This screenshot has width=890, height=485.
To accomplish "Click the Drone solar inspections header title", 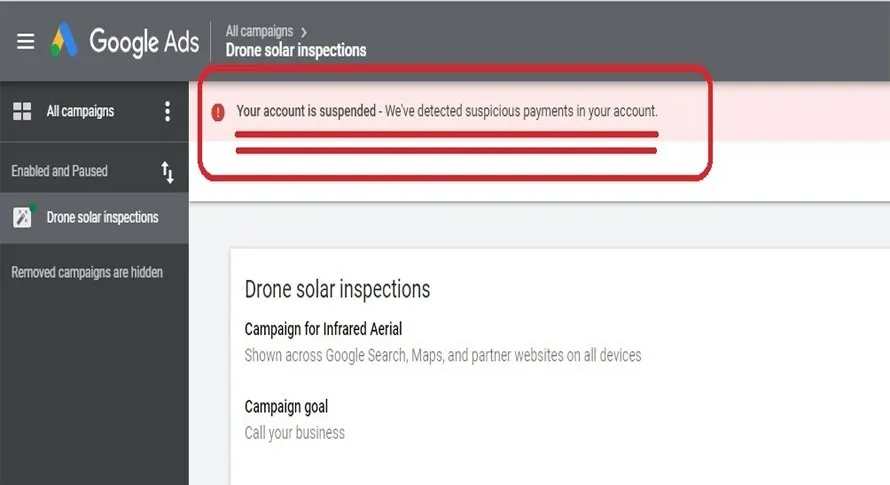I will pos(296,50).
